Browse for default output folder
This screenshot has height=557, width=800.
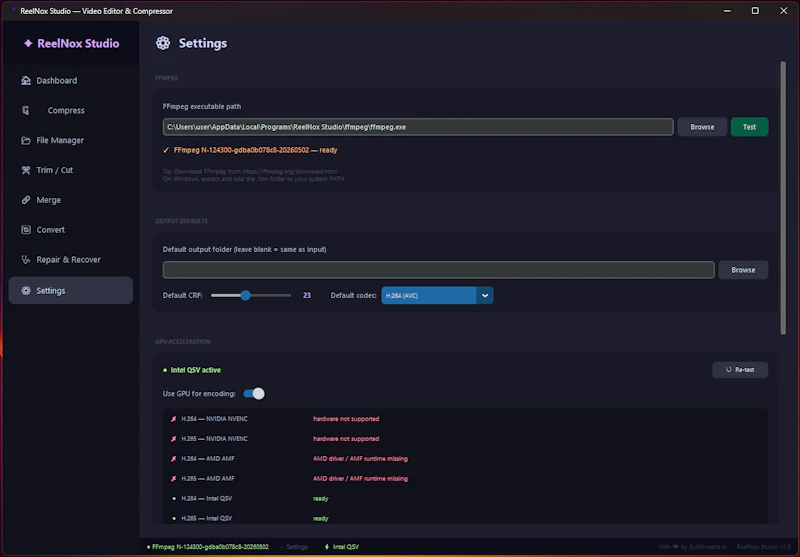tap(743, 270)
